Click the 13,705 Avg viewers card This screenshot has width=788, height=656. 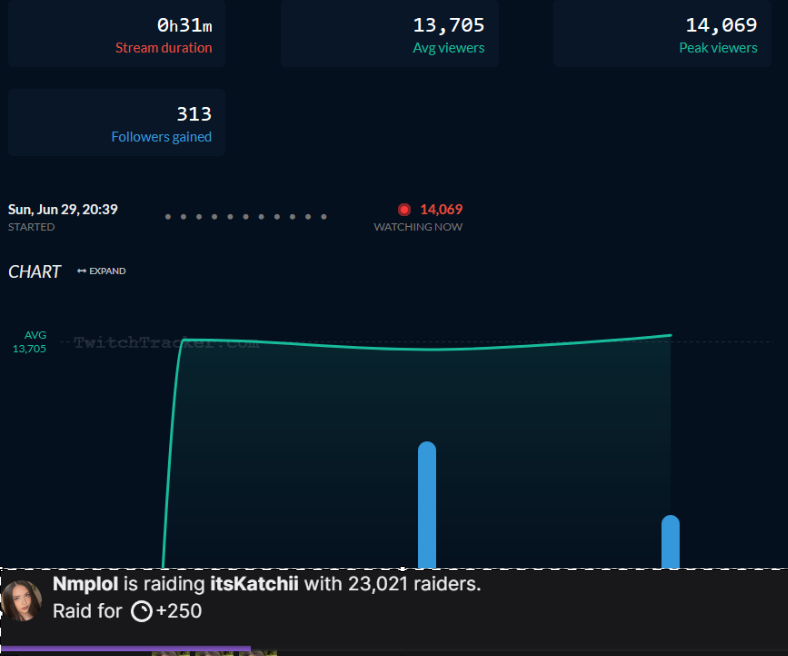[389, 34]
